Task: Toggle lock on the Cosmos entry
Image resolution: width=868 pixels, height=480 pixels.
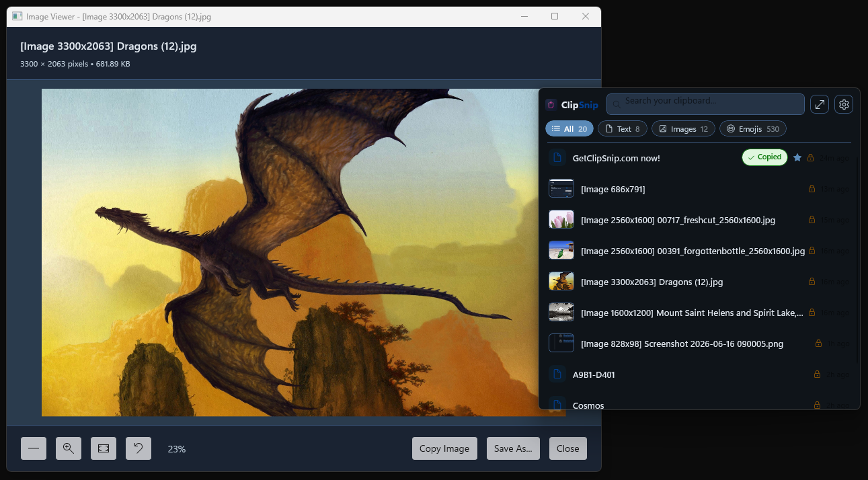Action: pos(817,405)
